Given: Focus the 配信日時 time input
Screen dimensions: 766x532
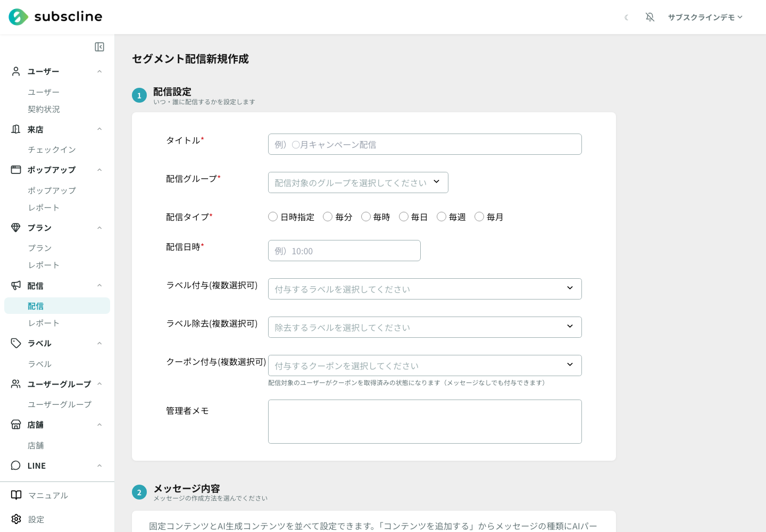Looking at the screenshot, I should 344,251.
